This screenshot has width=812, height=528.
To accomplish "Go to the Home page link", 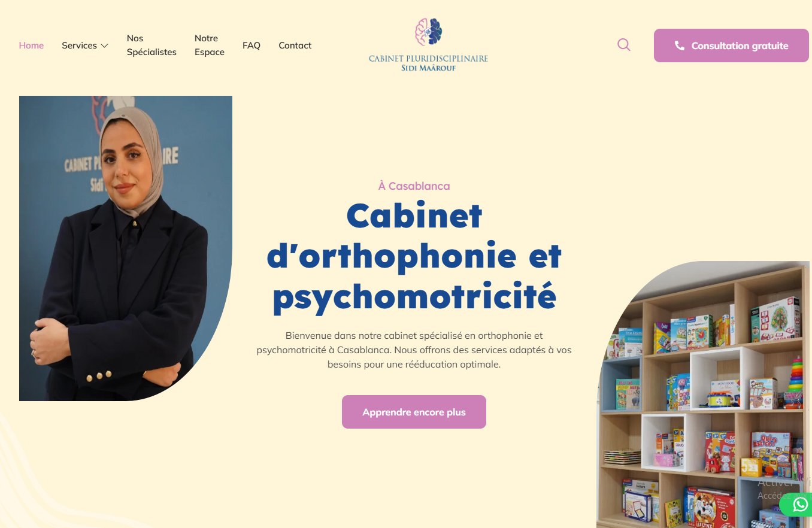I will coord(31,45).
